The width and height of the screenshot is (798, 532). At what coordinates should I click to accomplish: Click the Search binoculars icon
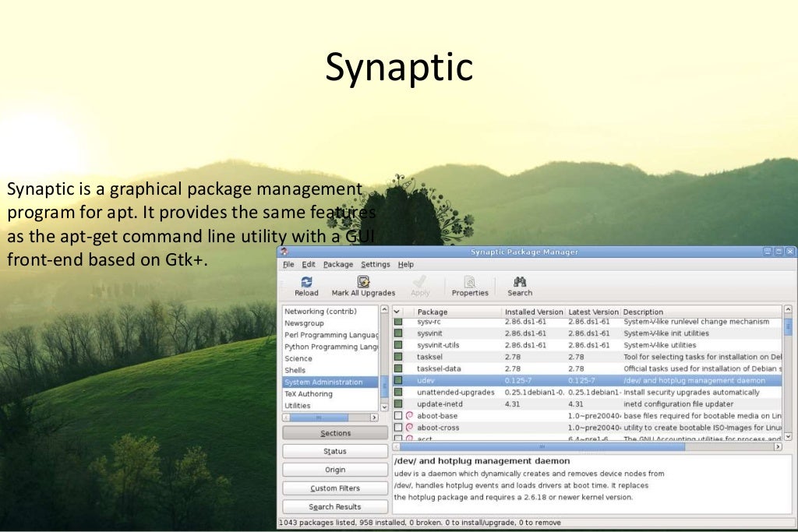coord(520,282)
